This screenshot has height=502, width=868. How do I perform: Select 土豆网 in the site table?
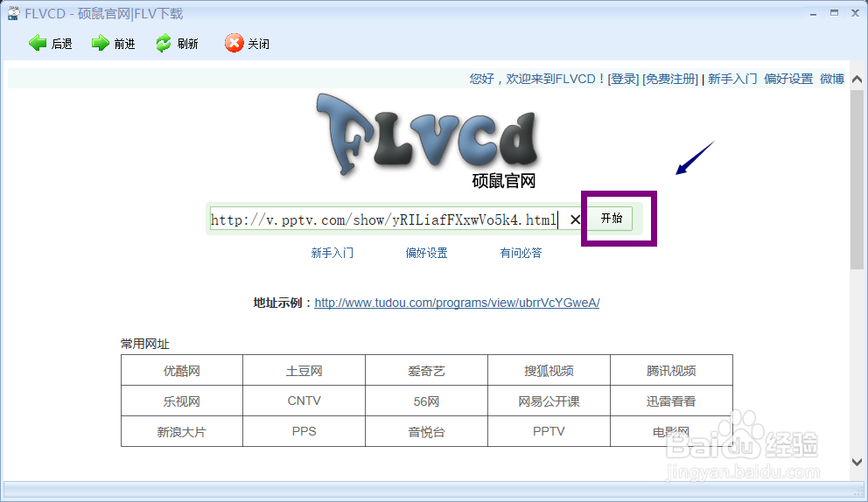pos(304,370)
